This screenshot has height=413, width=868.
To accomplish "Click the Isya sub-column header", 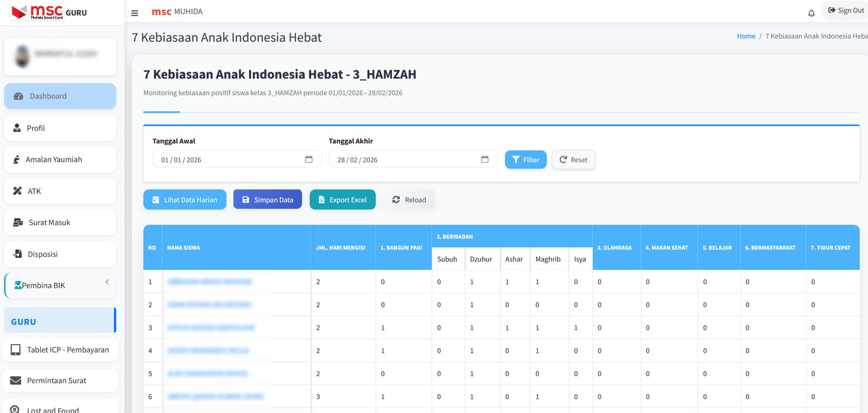I will [x=580, y=259].
